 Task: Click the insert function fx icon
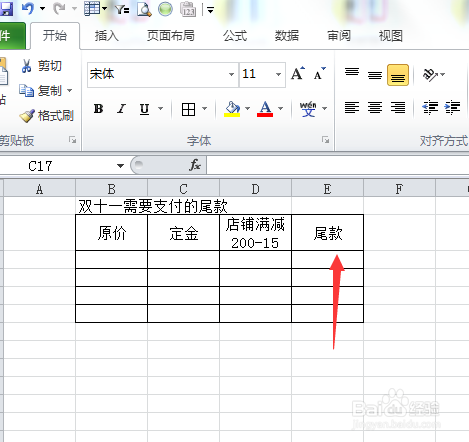(195, 165)
